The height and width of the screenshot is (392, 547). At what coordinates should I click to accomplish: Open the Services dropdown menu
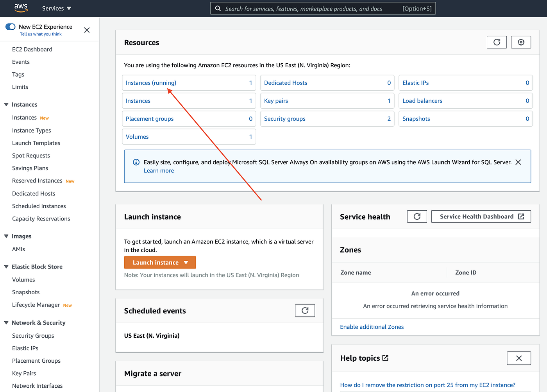57,8
